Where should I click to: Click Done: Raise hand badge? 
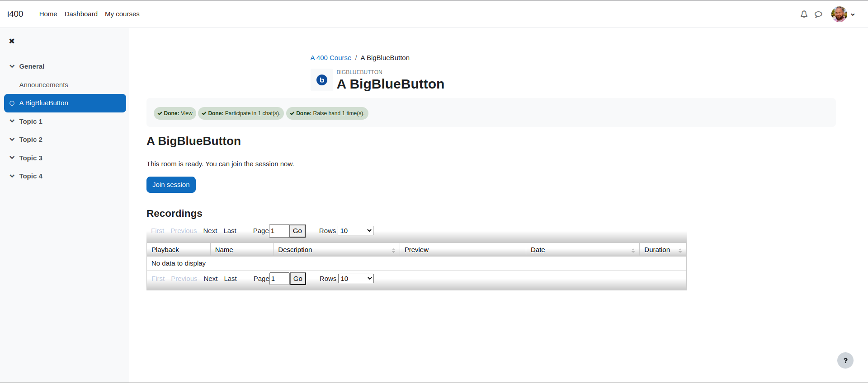pyautogui.click(x=327, y=113)
